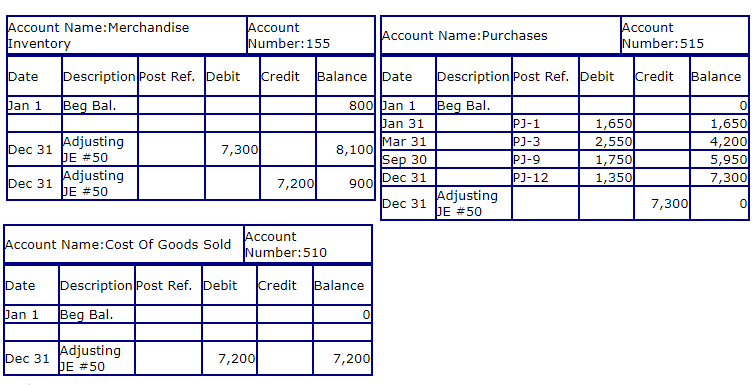The image size is (755, 385).
Task: Click the 8,100 balance cell
Action: point(345,149)
